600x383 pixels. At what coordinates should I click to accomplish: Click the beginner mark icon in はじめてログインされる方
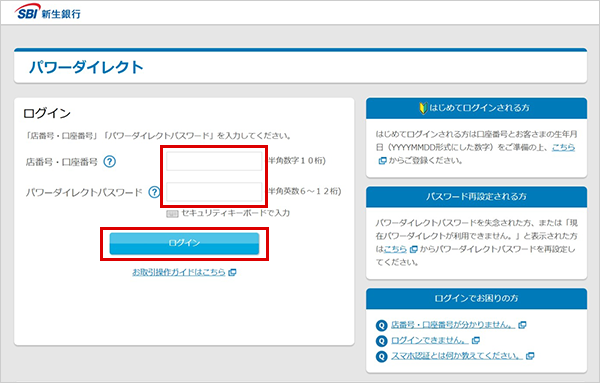coord(423,108)
